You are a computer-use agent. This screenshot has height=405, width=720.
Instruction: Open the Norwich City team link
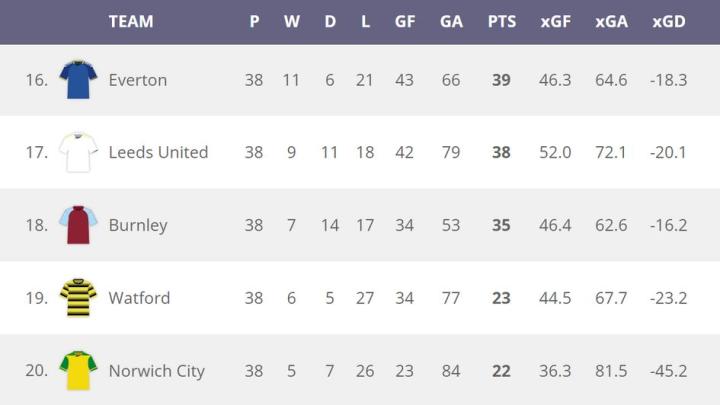(x=156, y=370)
